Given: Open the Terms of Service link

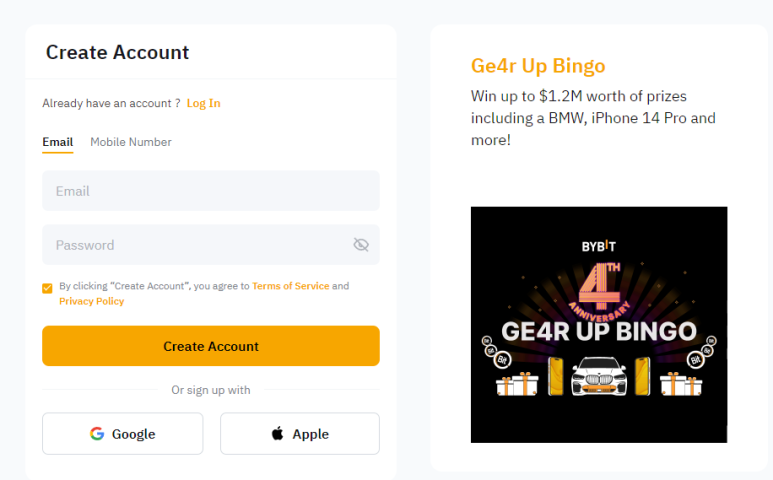Looking at the screenshot, I should point(290,286).
